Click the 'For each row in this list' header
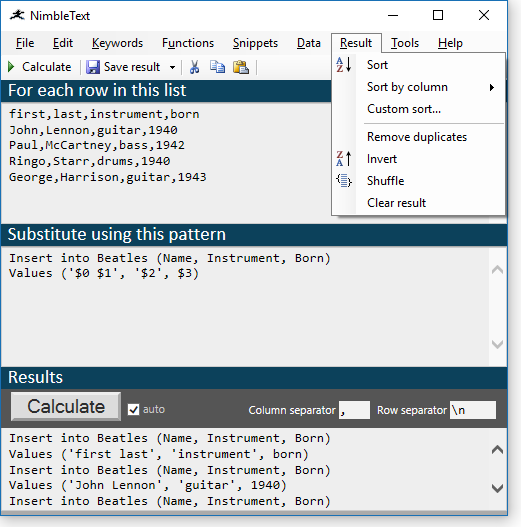 click(97, 90)
